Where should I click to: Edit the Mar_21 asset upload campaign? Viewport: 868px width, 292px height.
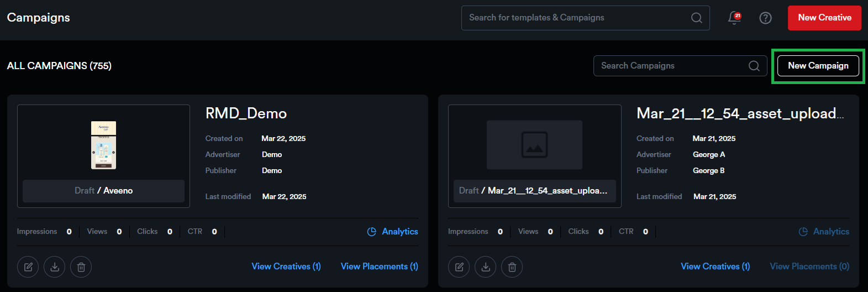(459, 267)
